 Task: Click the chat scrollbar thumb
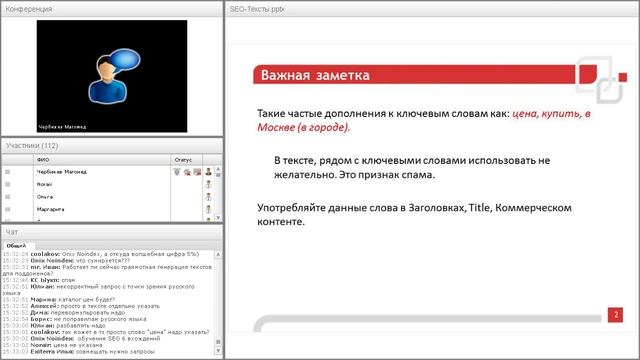[x=218, y=342]
